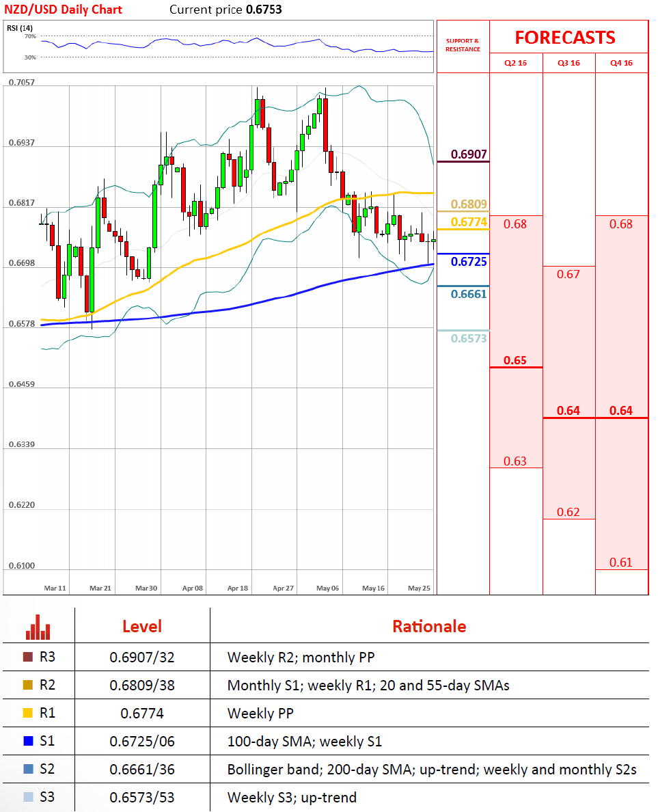Click the 0.6907/32 level cell
The width and height of the screenshot is (658, 812).
coord(142,658)
